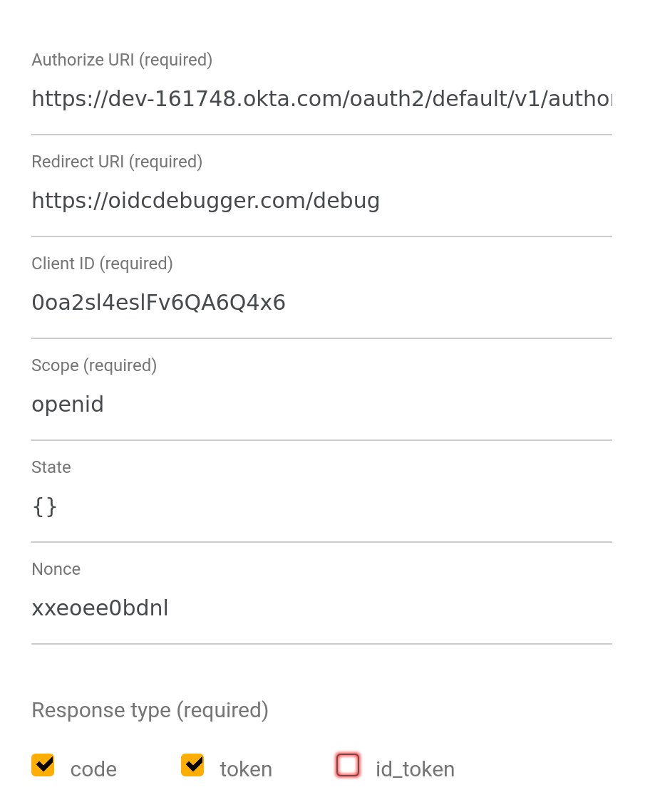
Task: Click the "Nonce" field label
Action: coord(56,569)
